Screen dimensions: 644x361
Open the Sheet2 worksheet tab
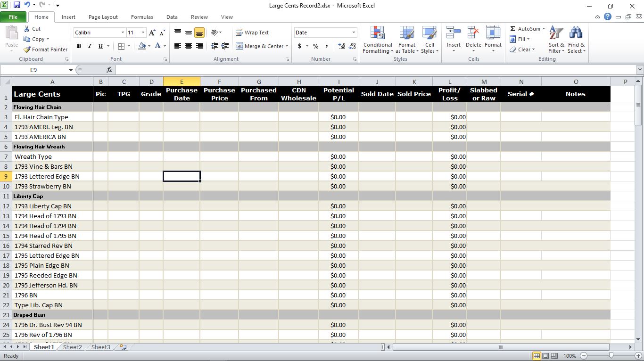click(x=72, y=347)
